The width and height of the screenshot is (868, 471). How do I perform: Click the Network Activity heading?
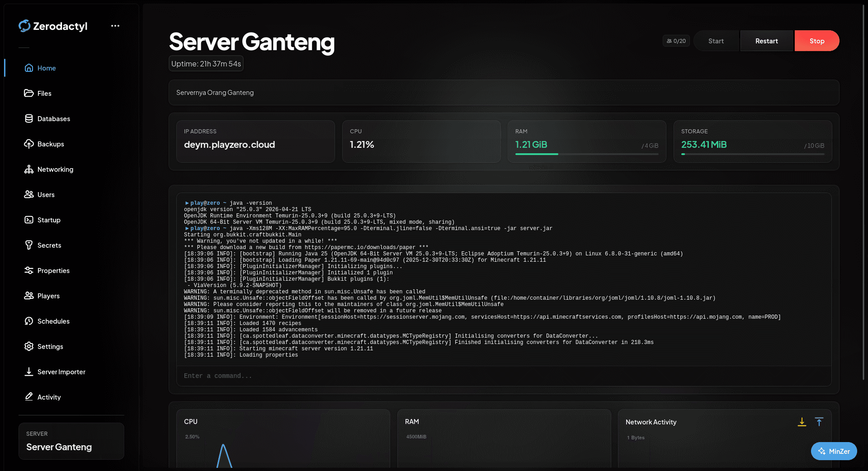coord(651,422)
